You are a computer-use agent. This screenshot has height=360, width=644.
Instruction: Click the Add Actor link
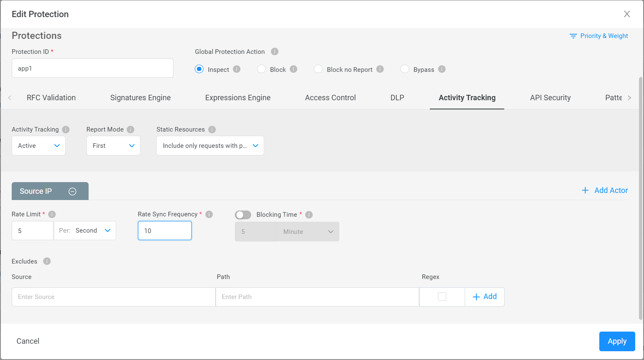[605, 190]
